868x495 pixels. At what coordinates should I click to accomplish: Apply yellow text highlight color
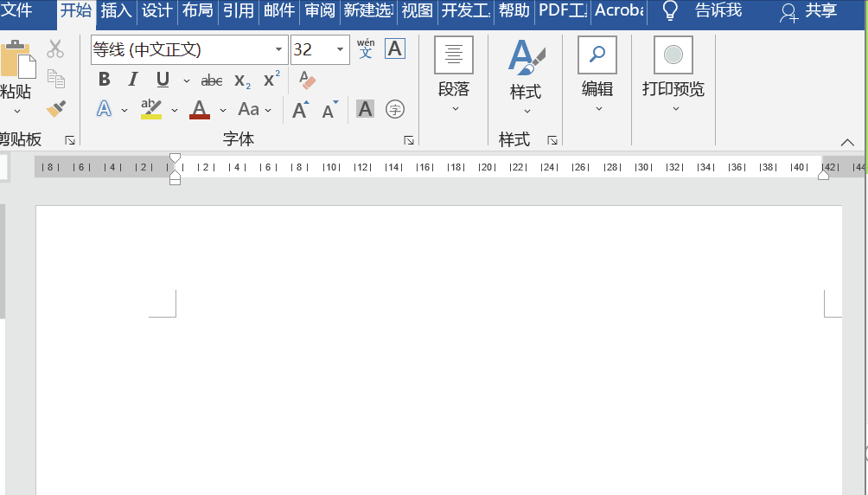(151, 109)
